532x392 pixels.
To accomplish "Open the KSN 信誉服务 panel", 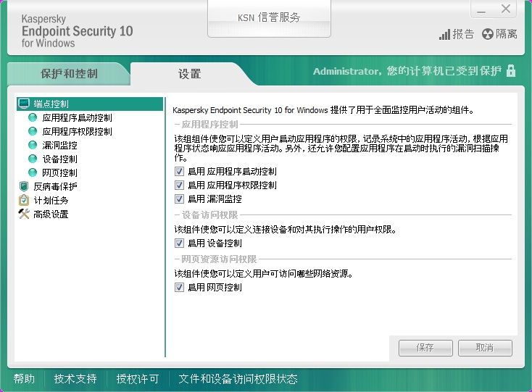I will click(x=269, y=17).
